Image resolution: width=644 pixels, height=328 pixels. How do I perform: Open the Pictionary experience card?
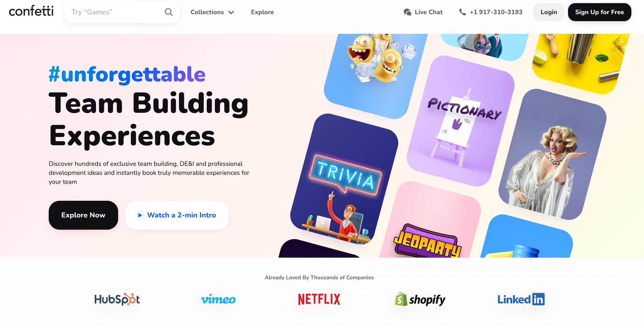point(460,121)
